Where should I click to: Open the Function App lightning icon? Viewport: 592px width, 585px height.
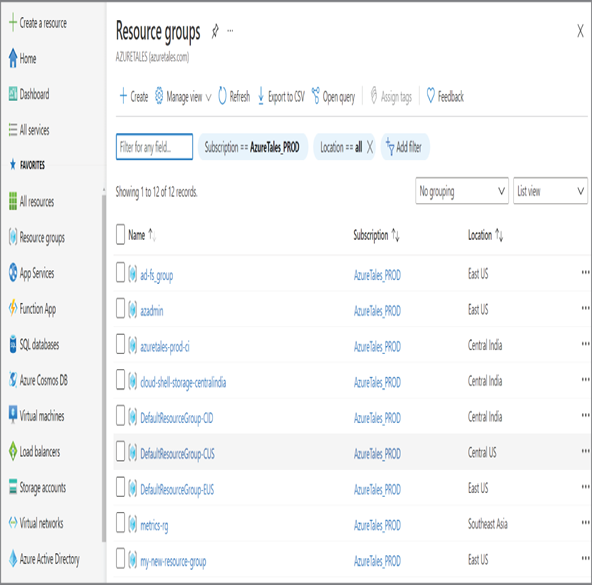pos(13,308)
